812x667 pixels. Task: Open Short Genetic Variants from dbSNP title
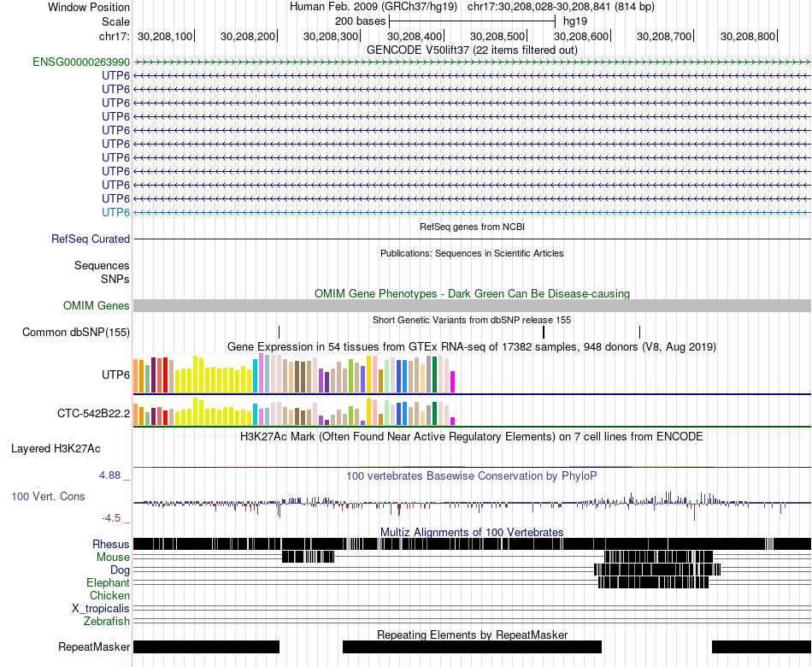click(472, 321)
